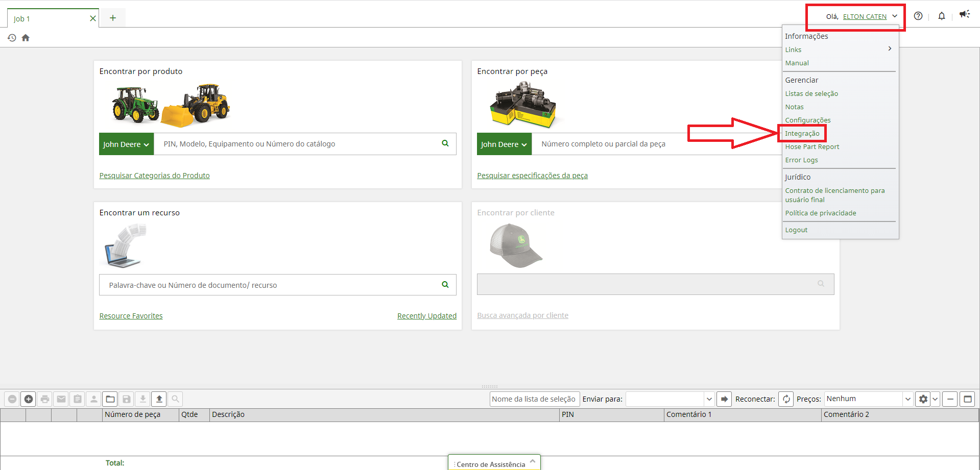Open the Recently Updated link
Screen dimensions: 980x470
[x=427, y=315]
